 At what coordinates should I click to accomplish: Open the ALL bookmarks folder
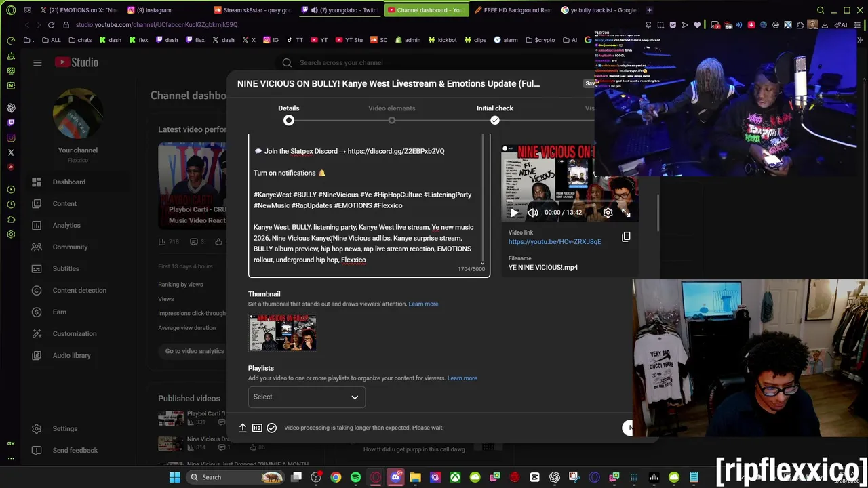coord(51,40)
